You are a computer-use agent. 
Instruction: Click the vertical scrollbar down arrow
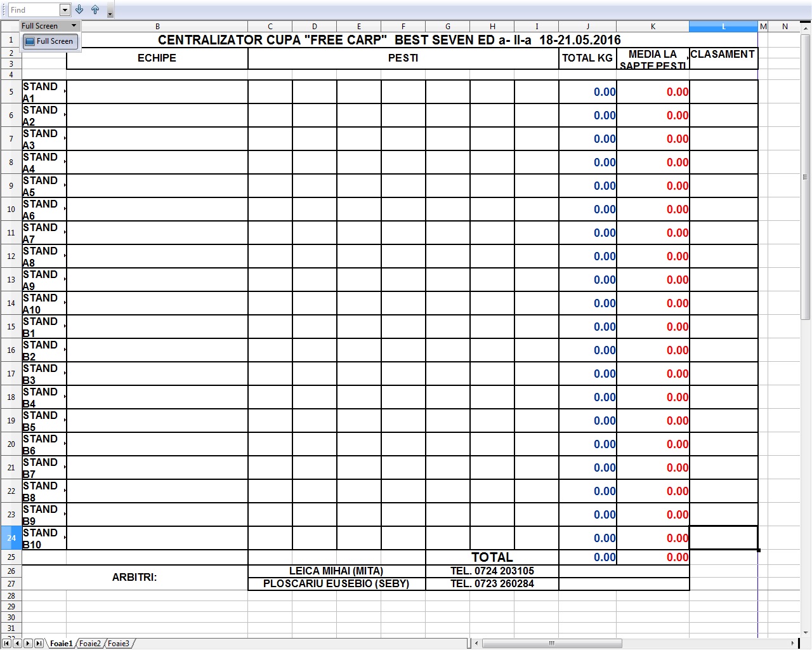[806, 632]
